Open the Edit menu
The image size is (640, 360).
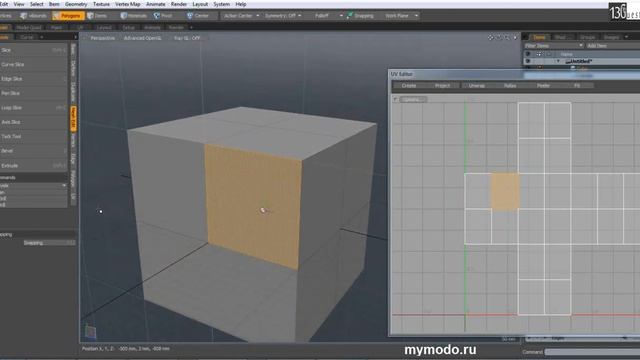4,4
